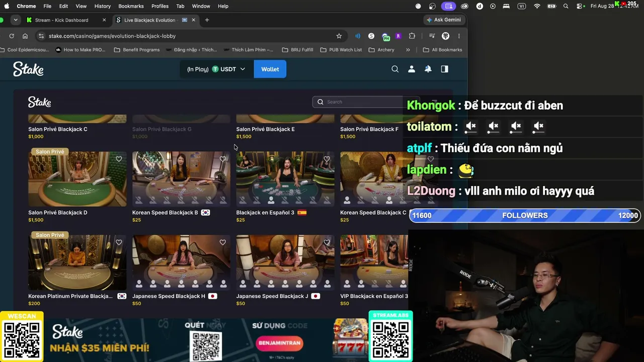Viewport: 644px width, 362px height.
Task: Switch to Stream - Kick Dashboard tab
Action: (x=65, y=20)
